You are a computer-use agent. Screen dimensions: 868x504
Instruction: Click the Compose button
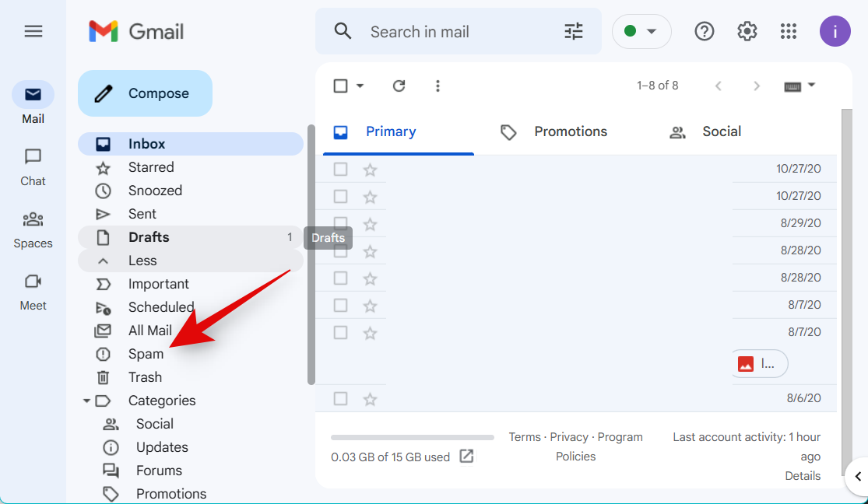(145, 93)
